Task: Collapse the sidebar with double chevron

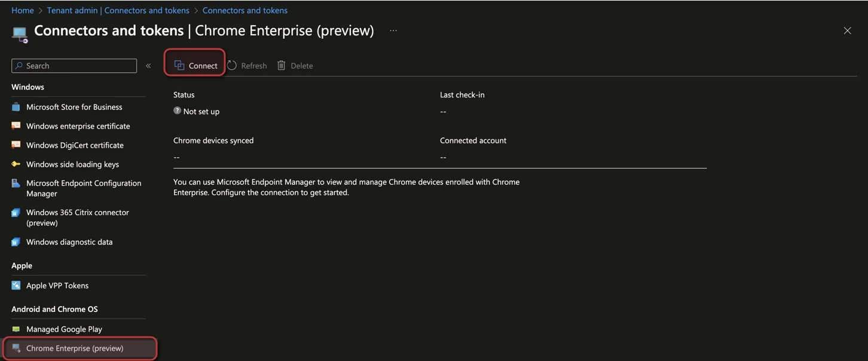Action: (148, 66)
